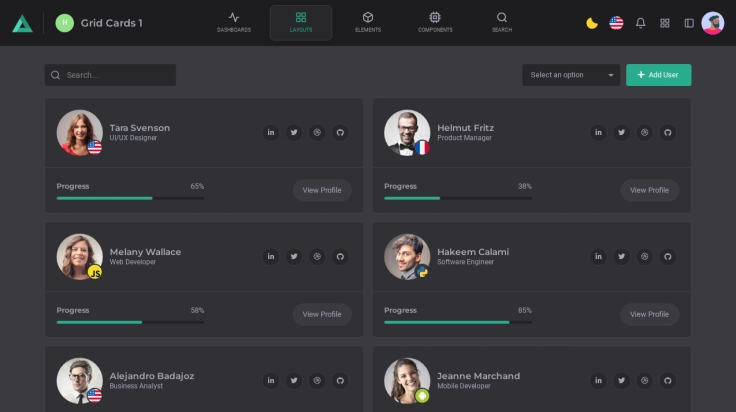
Task: Open the notifications bell
Action: pos(641,23)
